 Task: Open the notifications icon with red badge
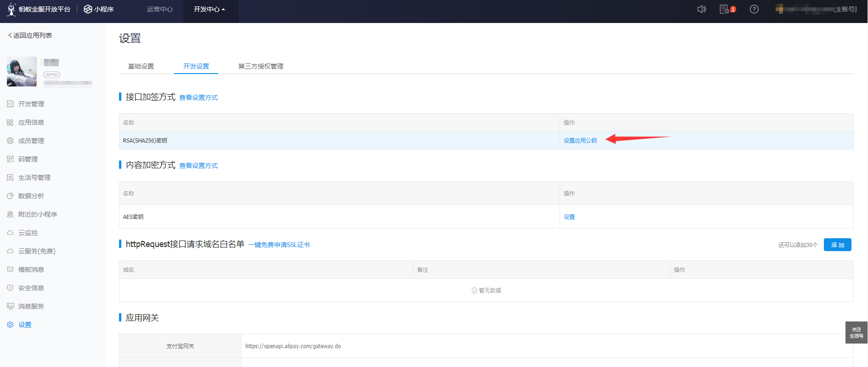tap(725, 9)
